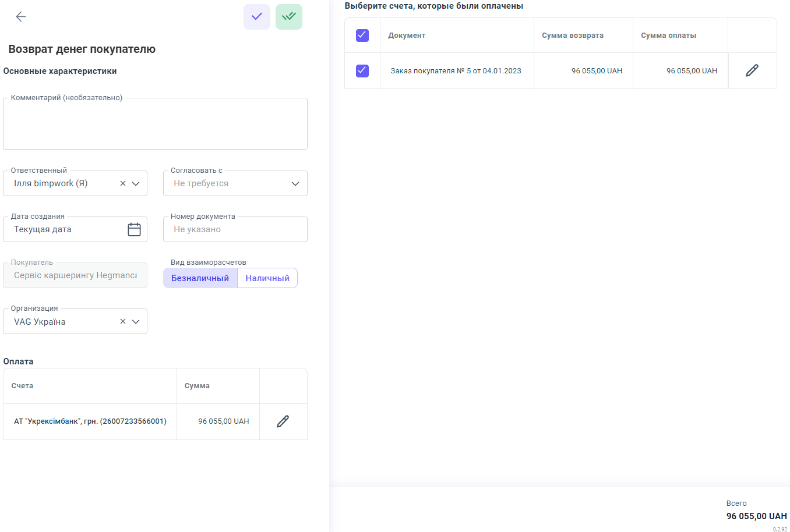
Task: Click the Сумма возврата column header
Action: 573,36
